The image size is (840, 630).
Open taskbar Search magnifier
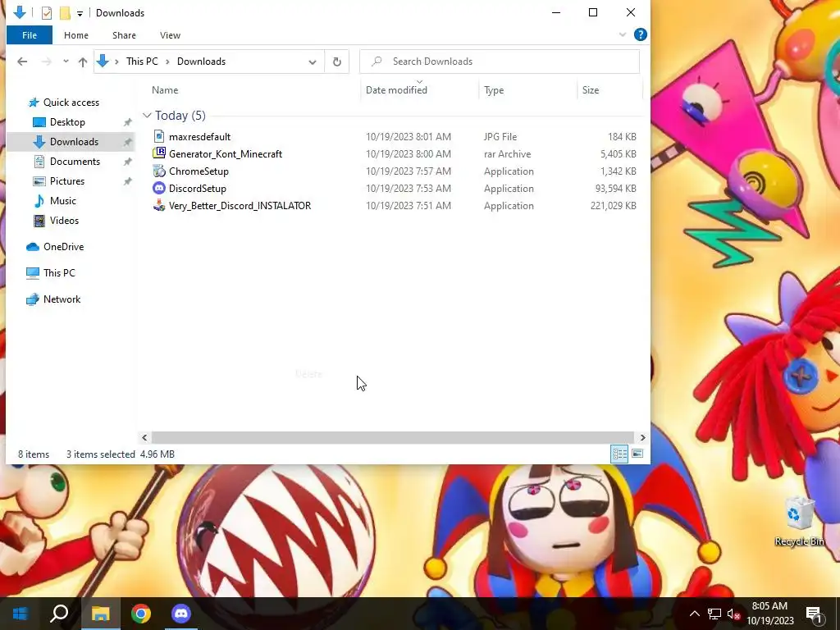[x=59, y=614]
